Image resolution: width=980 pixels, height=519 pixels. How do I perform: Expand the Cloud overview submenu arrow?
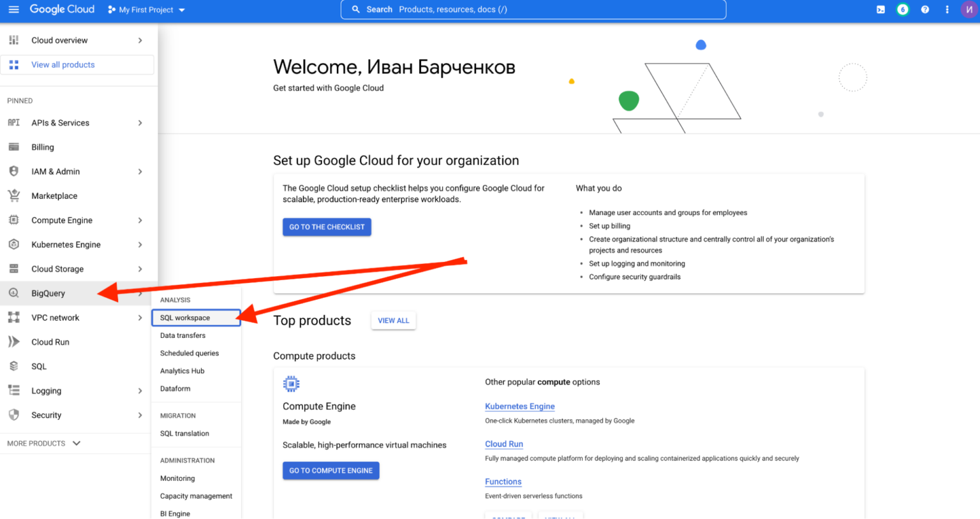tap(140, 40)
